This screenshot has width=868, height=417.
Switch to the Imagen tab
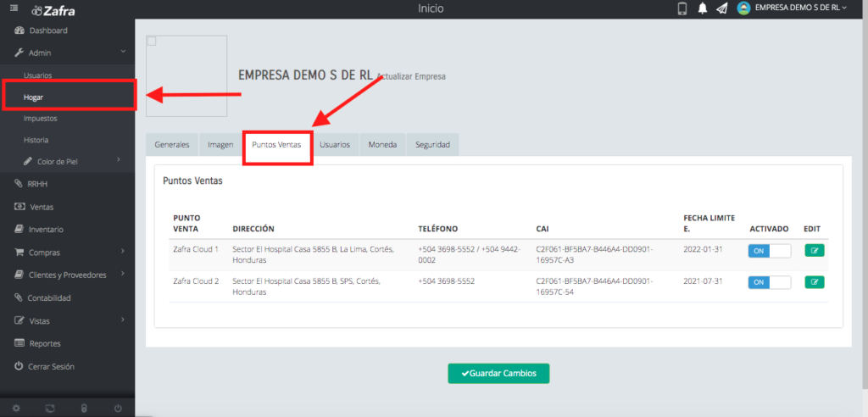pos(220,145)
